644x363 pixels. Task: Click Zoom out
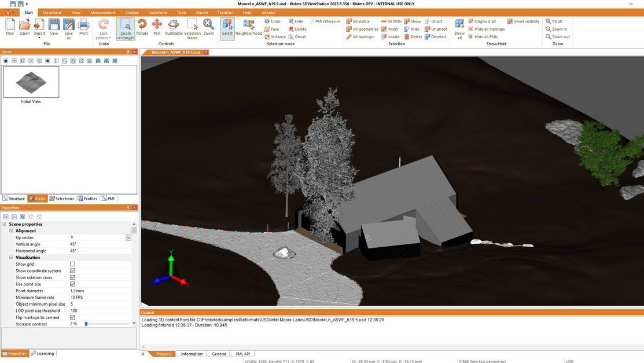point(557,37)
